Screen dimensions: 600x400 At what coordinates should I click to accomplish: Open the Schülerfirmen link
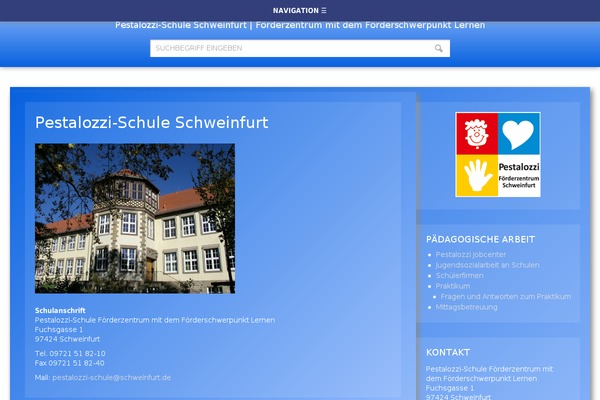pyautogui.click(x=459, y=276)
